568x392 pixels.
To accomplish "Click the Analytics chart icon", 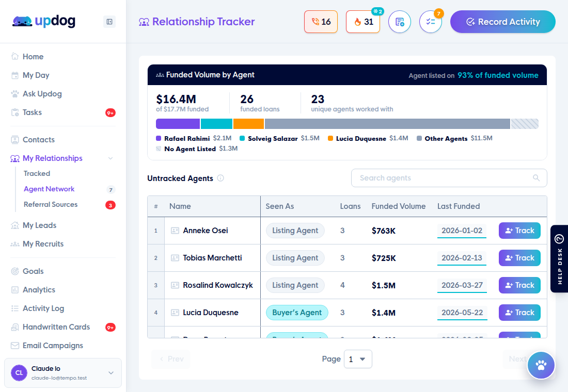I will (15, 289).
